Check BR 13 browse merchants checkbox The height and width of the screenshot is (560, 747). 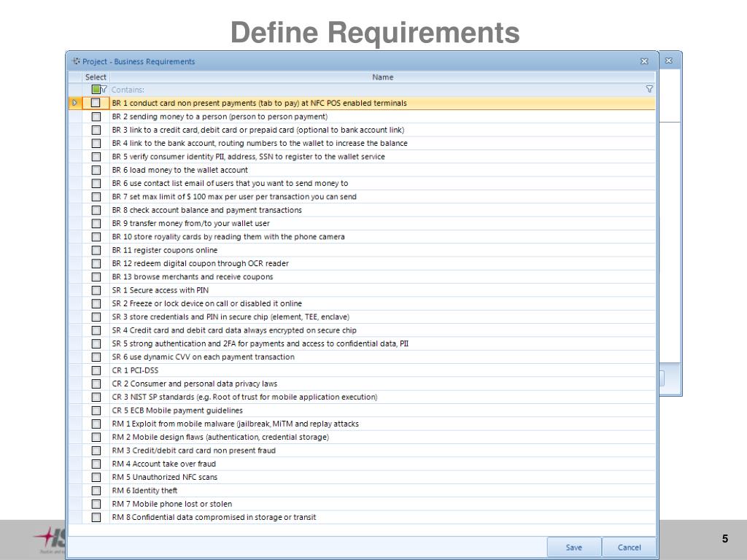[96, 276]
